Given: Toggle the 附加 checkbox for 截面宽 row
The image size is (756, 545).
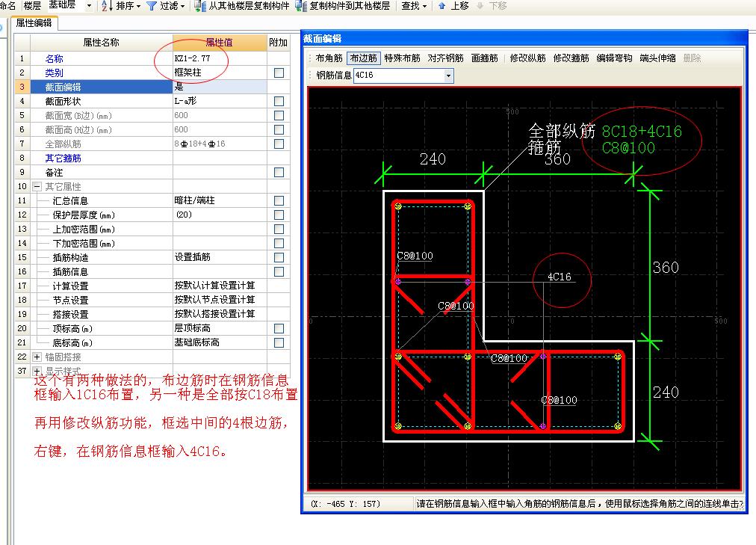Looking at the screenshot, I should 279,115.
